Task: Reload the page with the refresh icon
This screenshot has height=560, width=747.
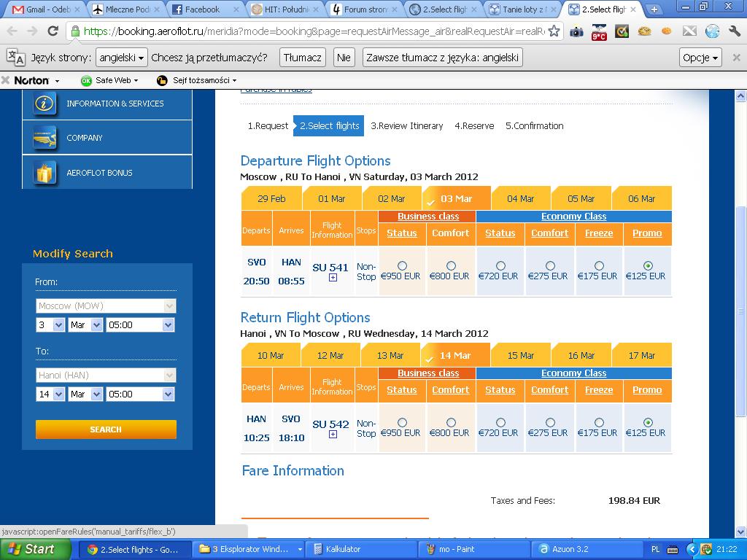Action: [53, 31]
